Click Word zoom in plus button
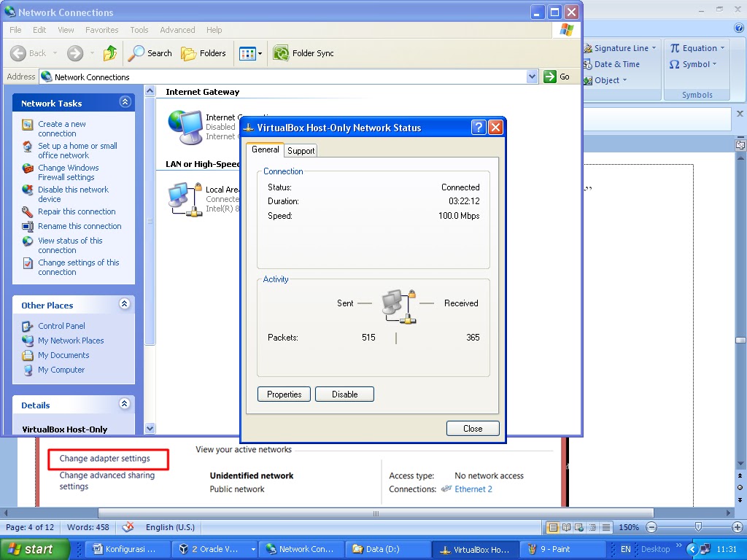747x560 pixels. pyautogui.click(x=737, y=527)
